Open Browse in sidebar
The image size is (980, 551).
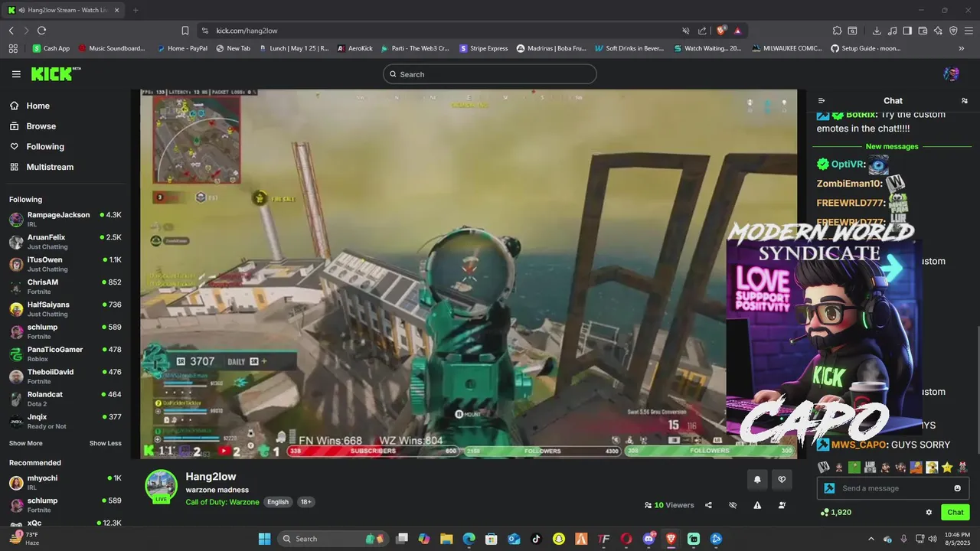point(41,126)
